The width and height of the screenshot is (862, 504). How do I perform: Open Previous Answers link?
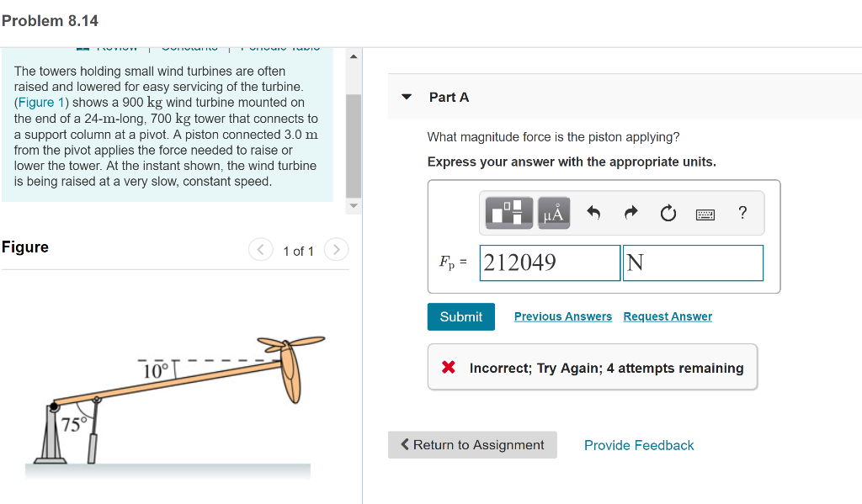[x=562, y=316]
